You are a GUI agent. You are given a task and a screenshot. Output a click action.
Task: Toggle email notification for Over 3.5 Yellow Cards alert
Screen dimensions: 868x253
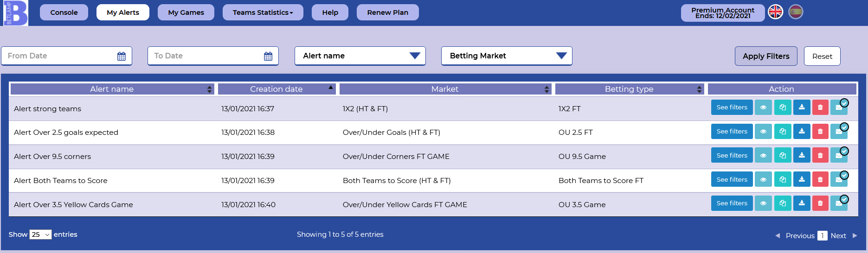(x=839, y=203)
